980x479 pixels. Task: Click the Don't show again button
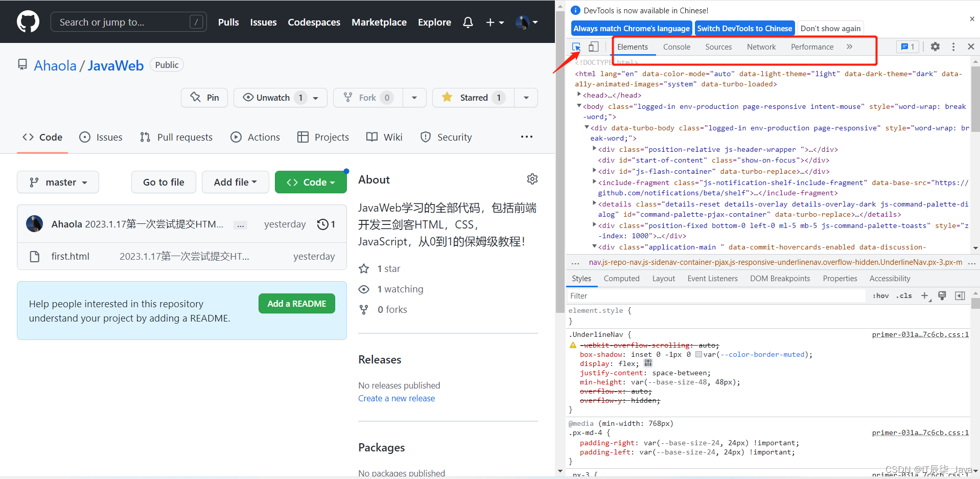click(830, 29)
